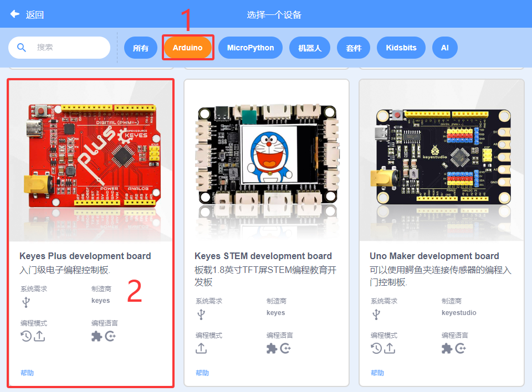532x392 pixels.
Task: Select Keyes STEM development board image
Action: click(267, 161)
